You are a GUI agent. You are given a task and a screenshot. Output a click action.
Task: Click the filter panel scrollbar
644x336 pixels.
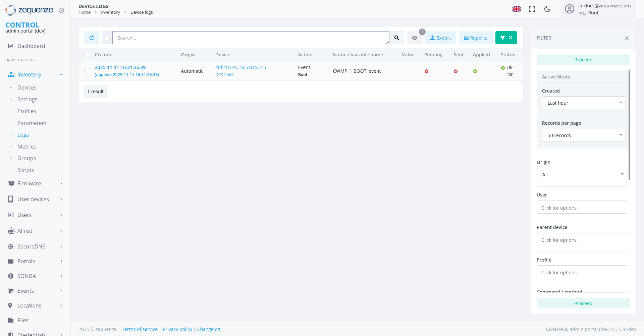pos(629,125)
